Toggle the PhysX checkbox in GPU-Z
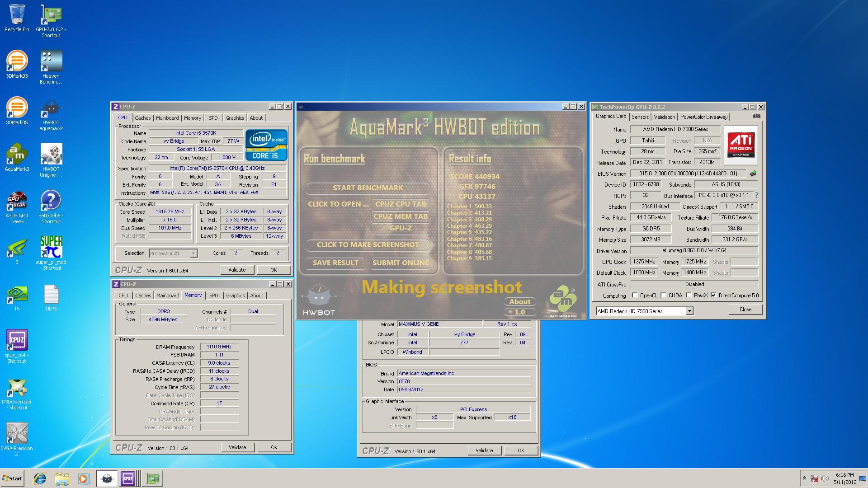The width and height of the screenshot is (868, 488). 689,296
